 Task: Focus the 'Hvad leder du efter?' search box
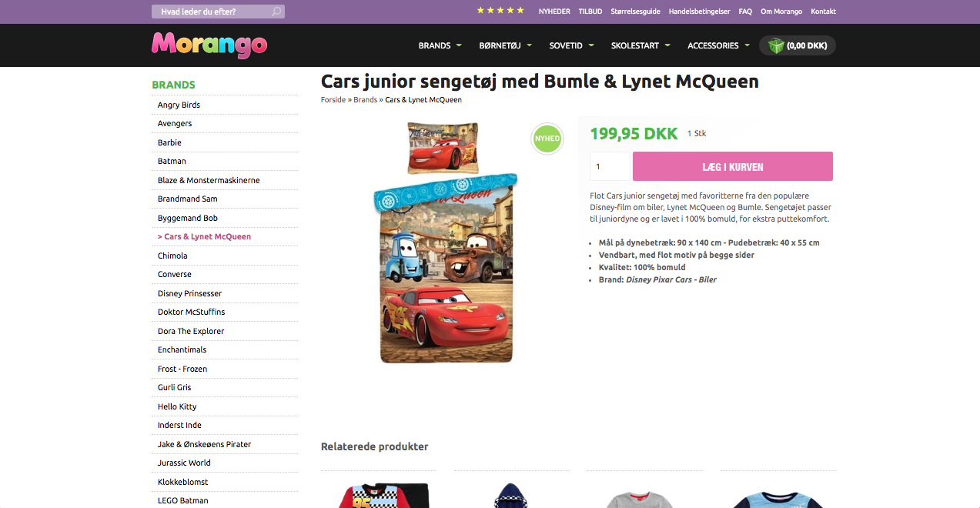tap(212, 12)
